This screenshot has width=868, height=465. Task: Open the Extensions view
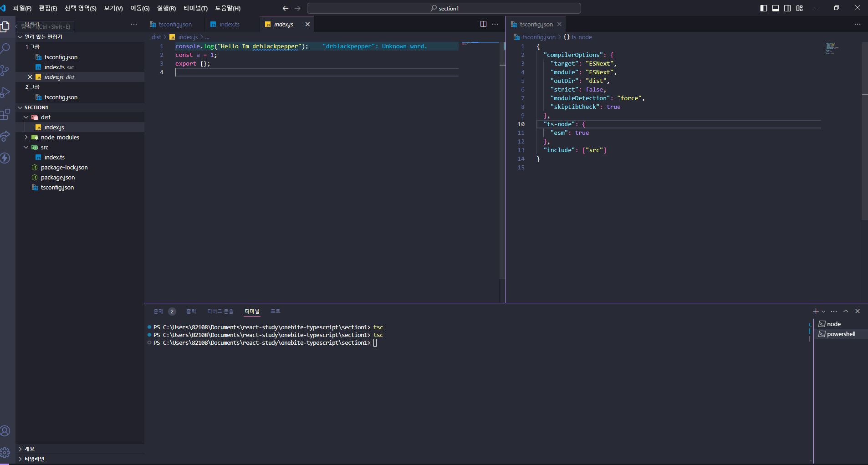coord(5,114)
